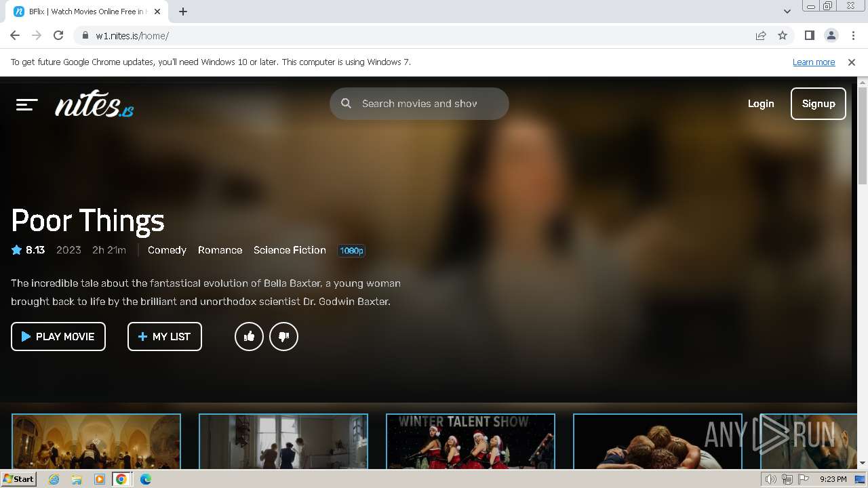Open Action Center flag icon
The width and height of the screenshot is (868, 488).
point(804,479)
